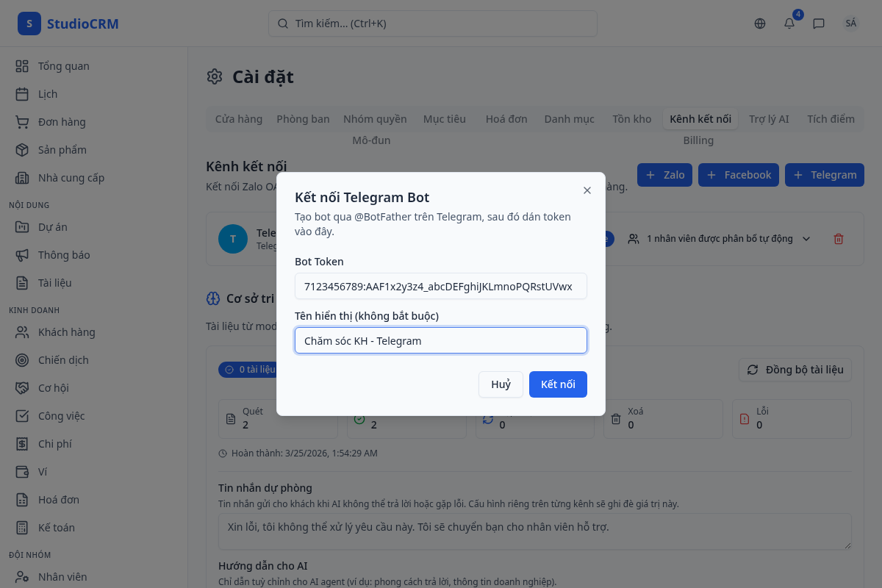Select the globe language icon in the header

click(759, 23)
